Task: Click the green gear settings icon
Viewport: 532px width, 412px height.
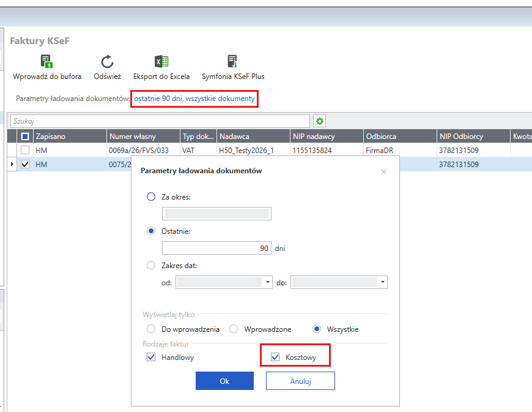Action: coord(319,121)
